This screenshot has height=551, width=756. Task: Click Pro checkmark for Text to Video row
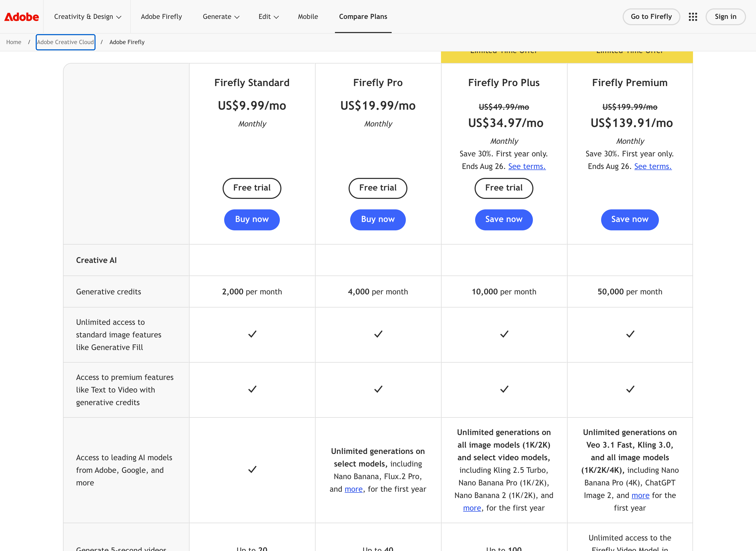tap(378, 389)
